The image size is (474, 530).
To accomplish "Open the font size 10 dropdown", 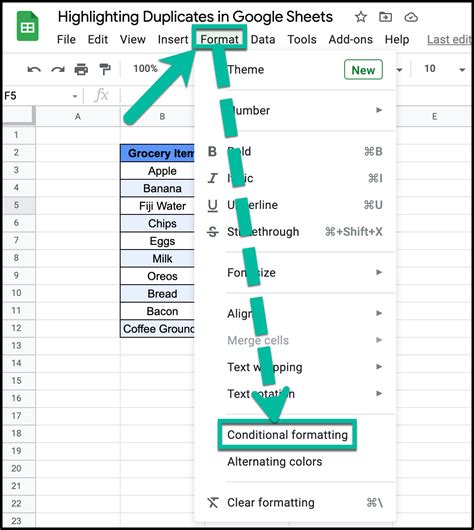I will [x=445, y=69].
